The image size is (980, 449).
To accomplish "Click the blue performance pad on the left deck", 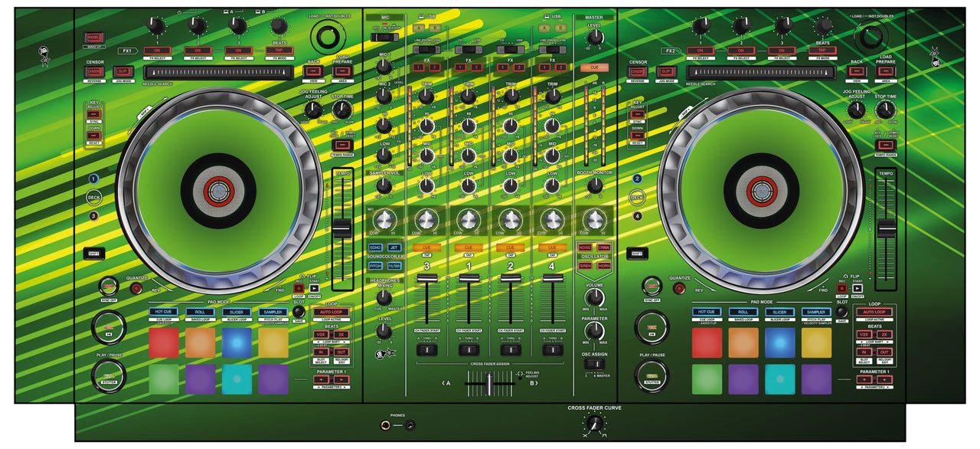I will click(x=237, y=342).
